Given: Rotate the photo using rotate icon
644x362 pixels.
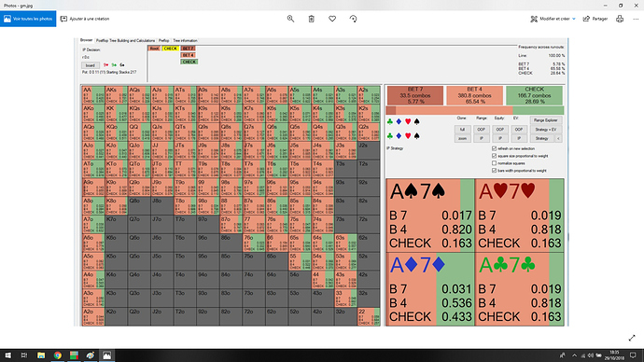Looking at the screenshot, I should pos(353,19).
